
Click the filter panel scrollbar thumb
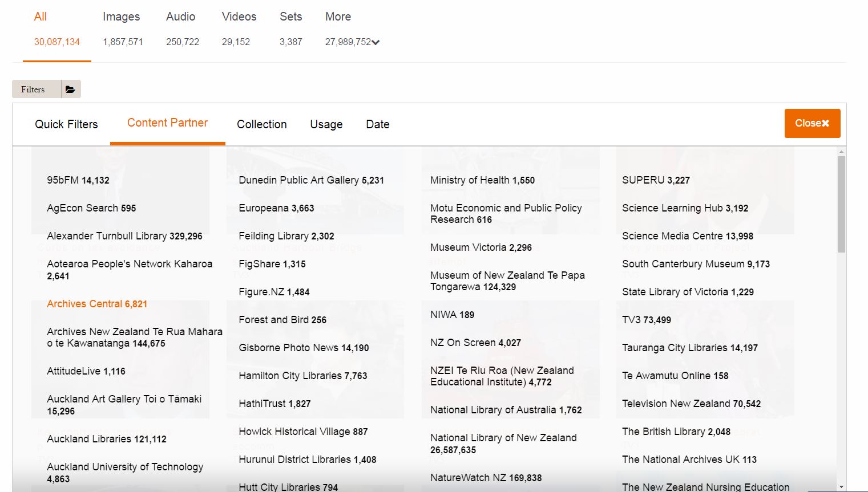click(x=841, y=204)
